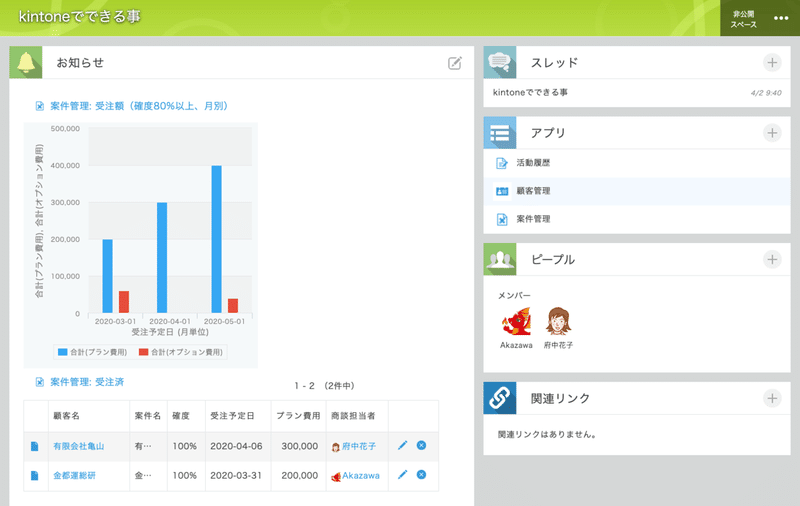Edit the 有限会社亀山 record with pencil

pos(402,445)
